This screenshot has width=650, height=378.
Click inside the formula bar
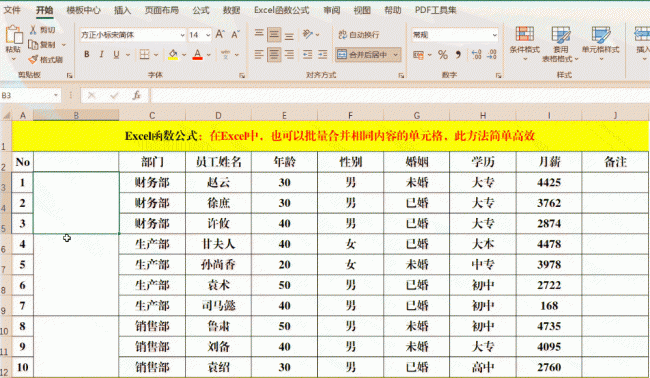pyautogui.click(x=400, y=96)
